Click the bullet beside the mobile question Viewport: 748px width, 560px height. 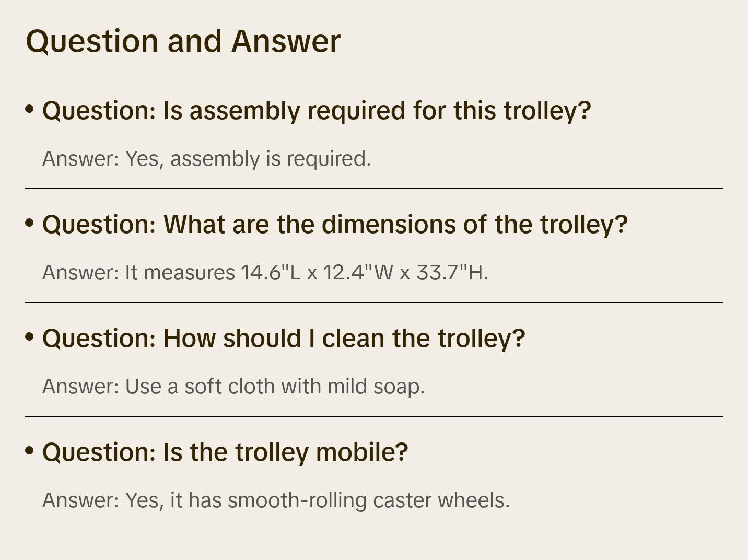[x=30, y=451]
